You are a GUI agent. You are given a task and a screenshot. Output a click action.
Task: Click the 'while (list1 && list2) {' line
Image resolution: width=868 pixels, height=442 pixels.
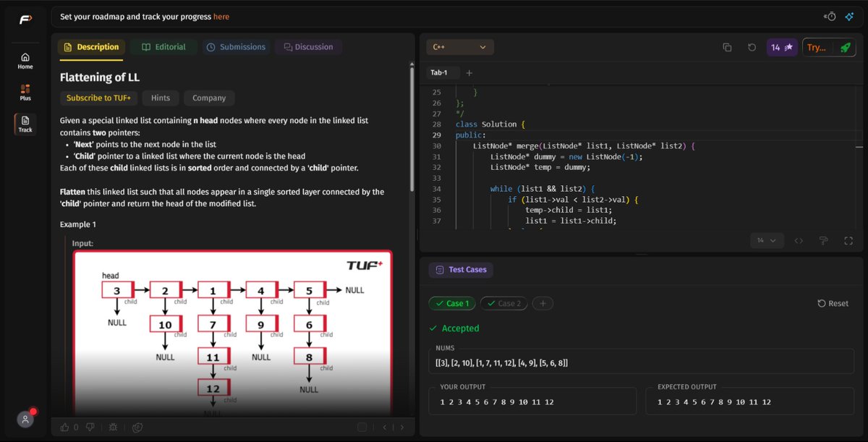(x=542, y=189)
